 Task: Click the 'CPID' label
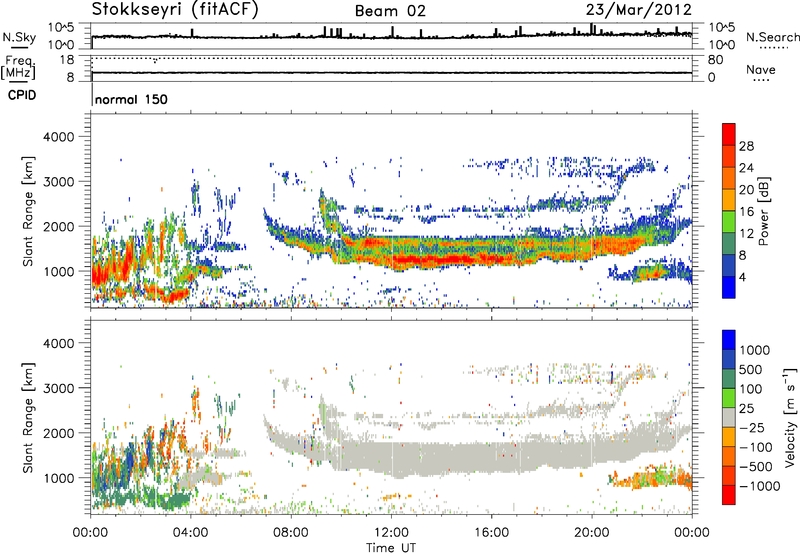coord(22,95)
